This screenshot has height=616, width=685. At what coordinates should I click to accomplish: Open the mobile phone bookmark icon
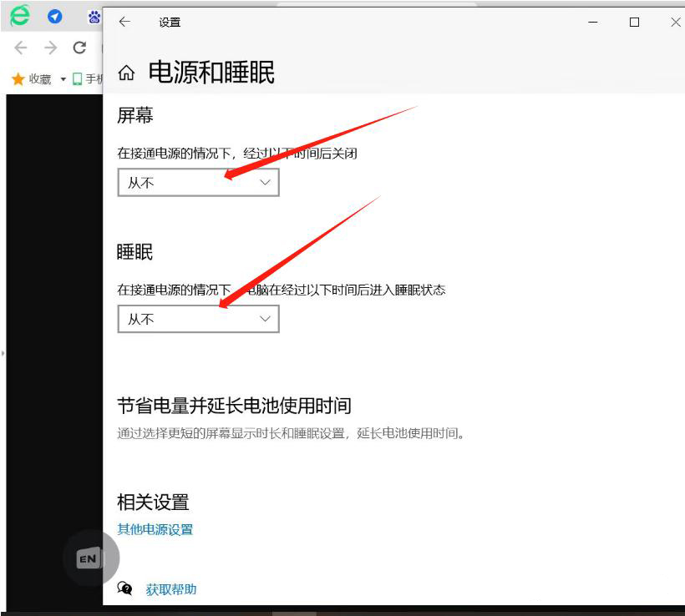click(x=78, y=79)
